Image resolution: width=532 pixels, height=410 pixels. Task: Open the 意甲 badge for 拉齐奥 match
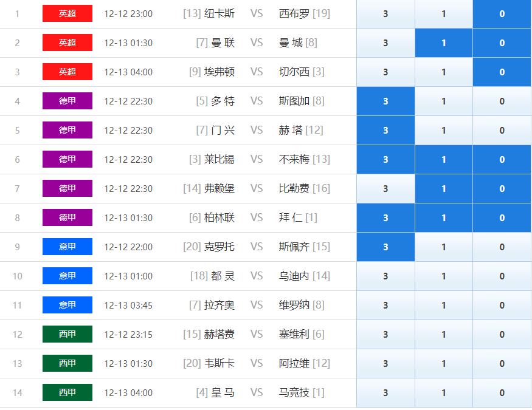pos(67,305)
